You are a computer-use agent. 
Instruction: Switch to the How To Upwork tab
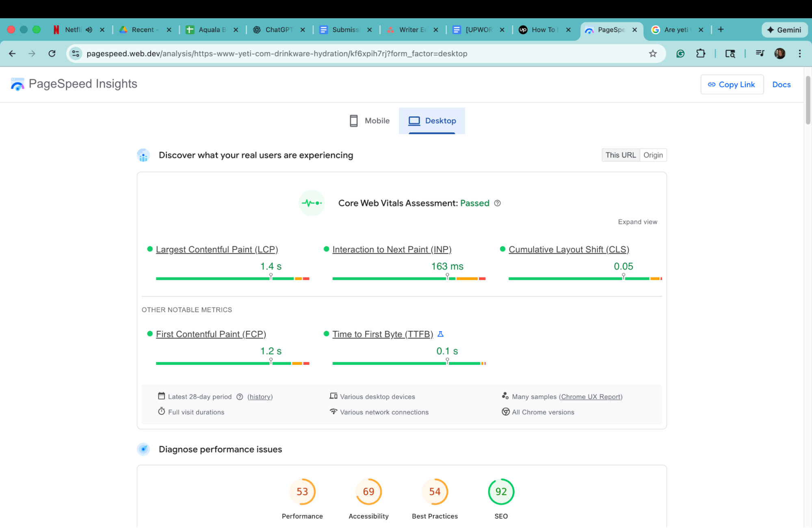(544, 30)
